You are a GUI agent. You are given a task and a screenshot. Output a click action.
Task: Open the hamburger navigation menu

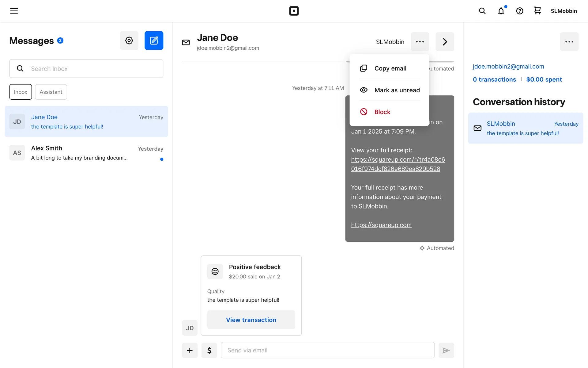pos(14,11)
